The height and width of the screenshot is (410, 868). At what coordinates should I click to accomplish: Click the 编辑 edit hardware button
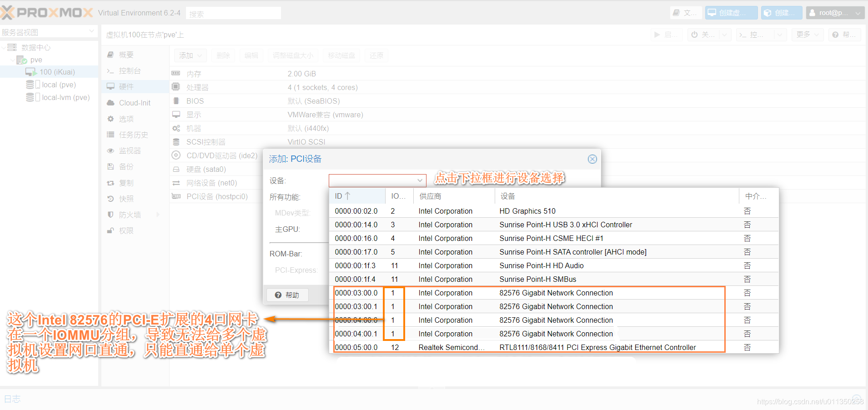[x=251, y=55]
